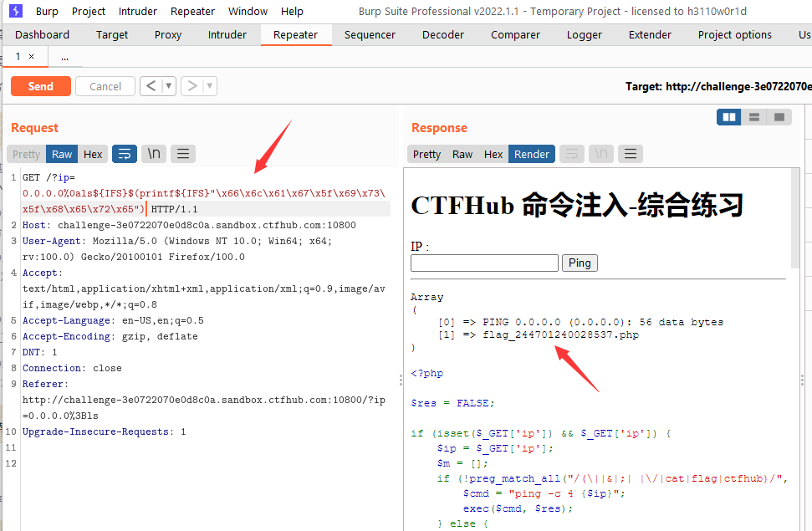The width and height of the screenshot is (812, 531).
Task: Select Hex view in Request panel
Action: 93,154
